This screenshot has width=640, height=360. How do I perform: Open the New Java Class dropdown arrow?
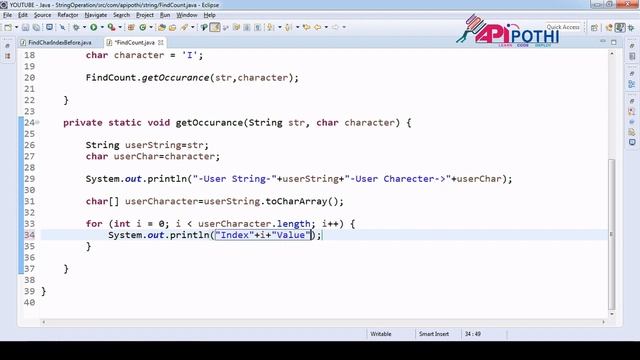151,27
